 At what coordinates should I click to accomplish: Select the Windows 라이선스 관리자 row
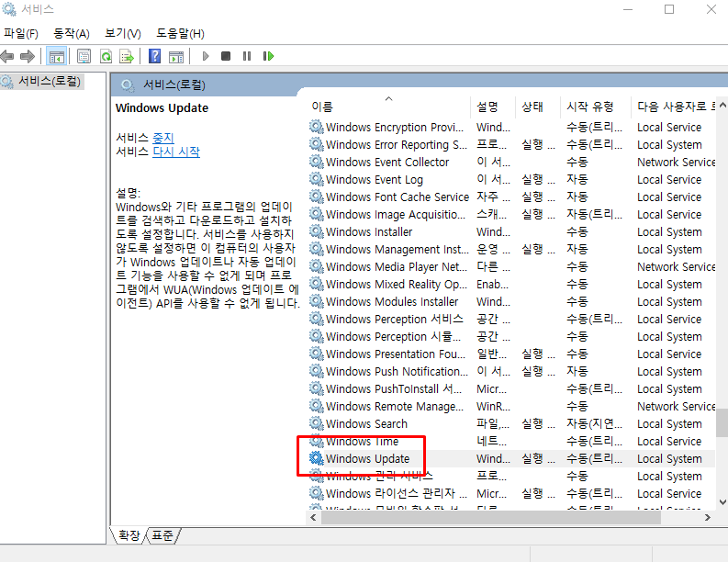pos(511,493)
